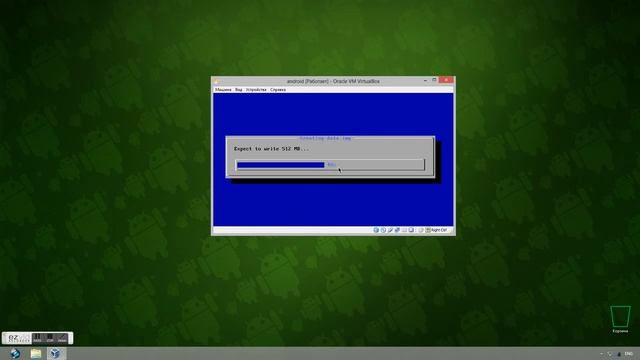Viewport: 640px width, 360px height.
Task: Maximize the VirtualBox window
Action: [434, 80]
